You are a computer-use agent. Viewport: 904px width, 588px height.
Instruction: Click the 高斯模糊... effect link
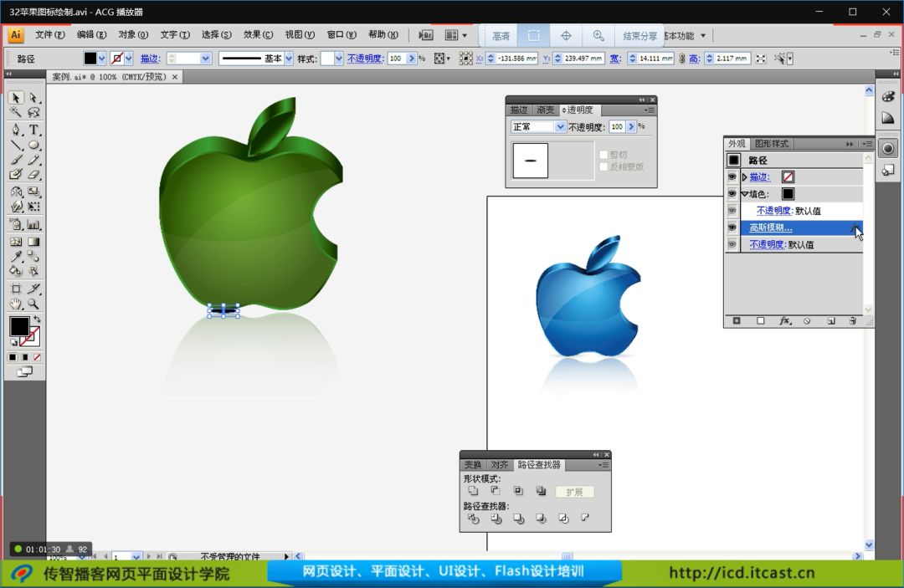point(770,228)
